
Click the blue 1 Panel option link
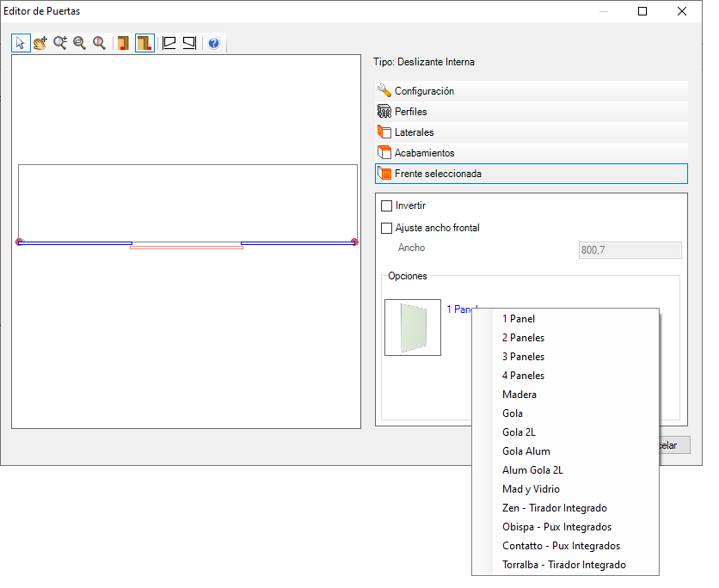pos(459,309)
